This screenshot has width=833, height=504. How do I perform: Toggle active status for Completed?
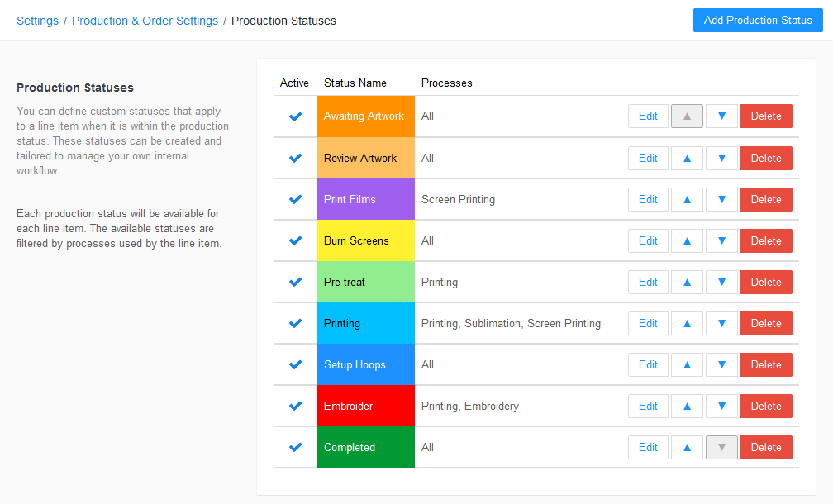click(295, 447)
